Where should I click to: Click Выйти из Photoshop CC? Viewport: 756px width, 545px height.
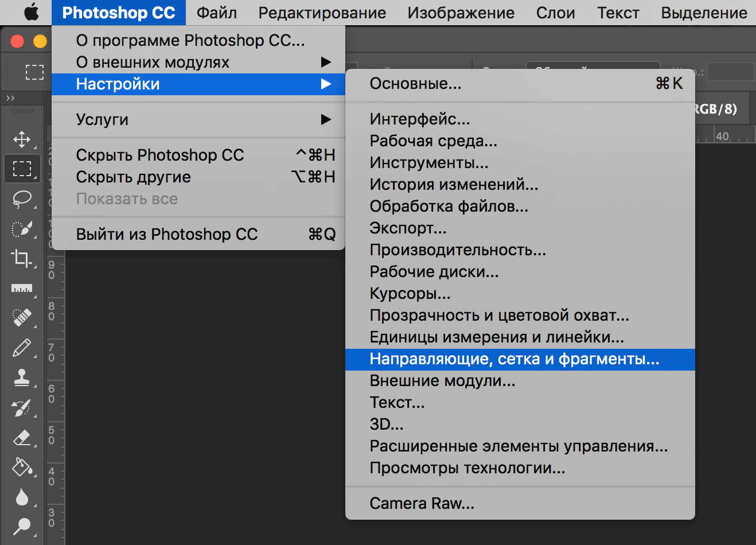166,234
